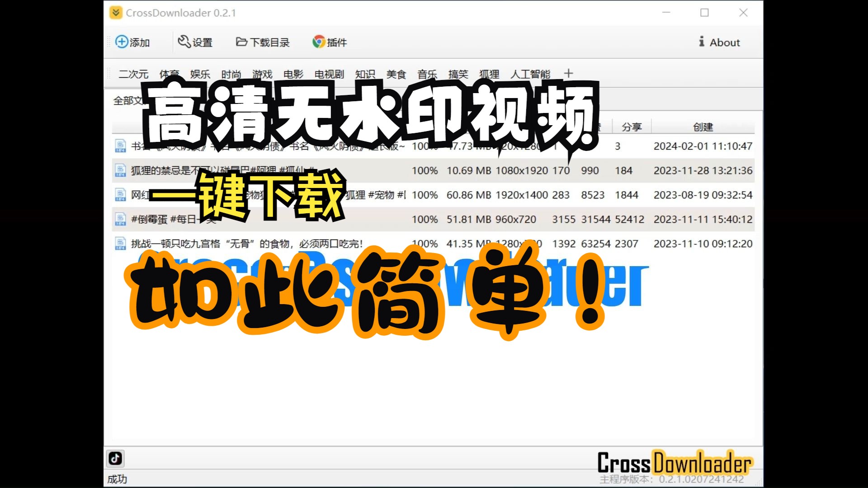The image size is (868, 488).
Task: Switch to the 知识 tab
Action: point(365,74)
